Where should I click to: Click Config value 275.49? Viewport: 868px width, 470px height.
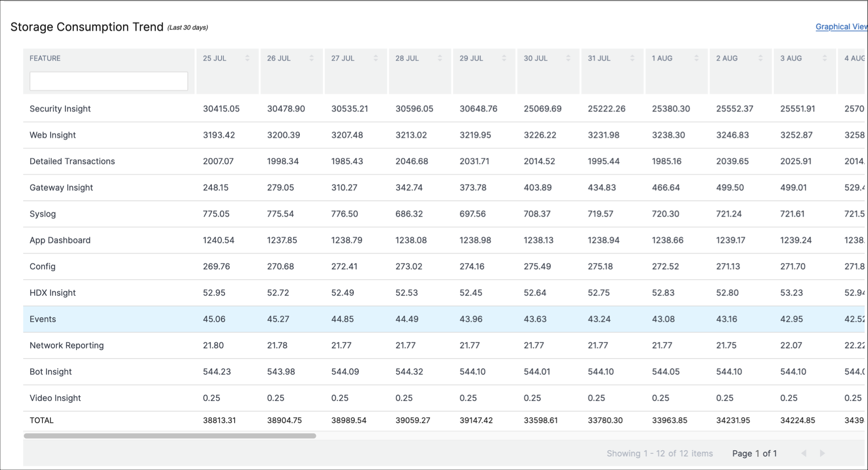[537, 266]
